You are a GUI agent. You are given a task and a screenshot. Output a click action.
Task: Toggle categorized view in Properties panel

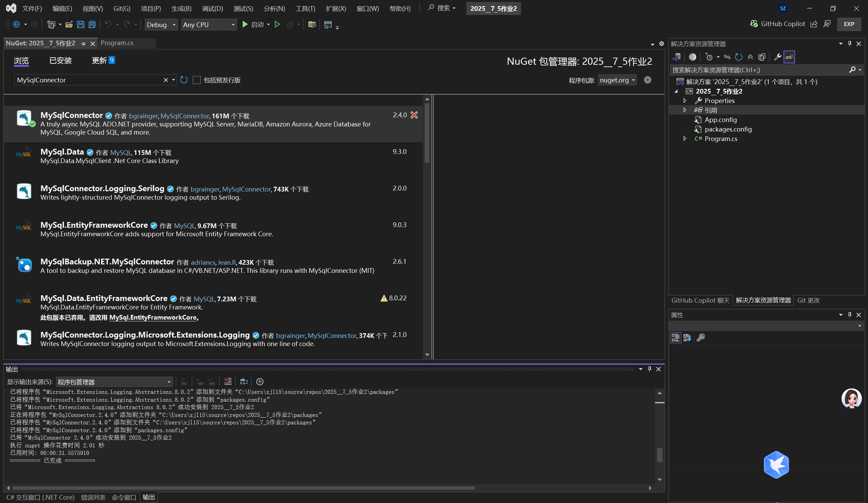point(675,337)
